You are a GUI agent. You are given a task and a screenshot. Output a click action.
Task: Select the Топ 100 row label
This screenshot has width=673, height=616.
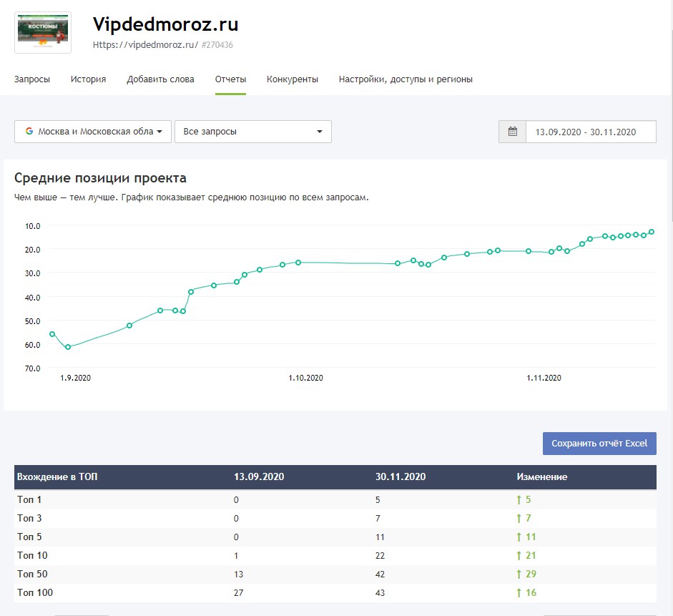[x=35, y=593]
